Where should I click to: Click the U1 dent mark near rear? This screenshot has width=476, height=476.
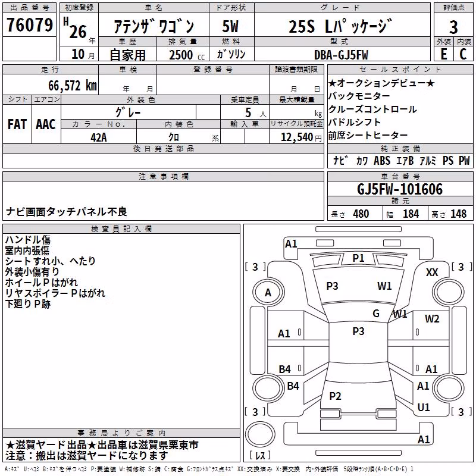424,407
